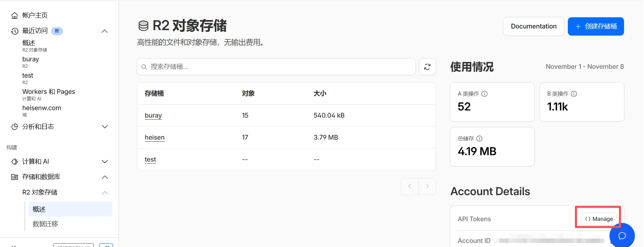Open the test bucket link in table
This screenshot has height=247, width=644.
(150, 160)
